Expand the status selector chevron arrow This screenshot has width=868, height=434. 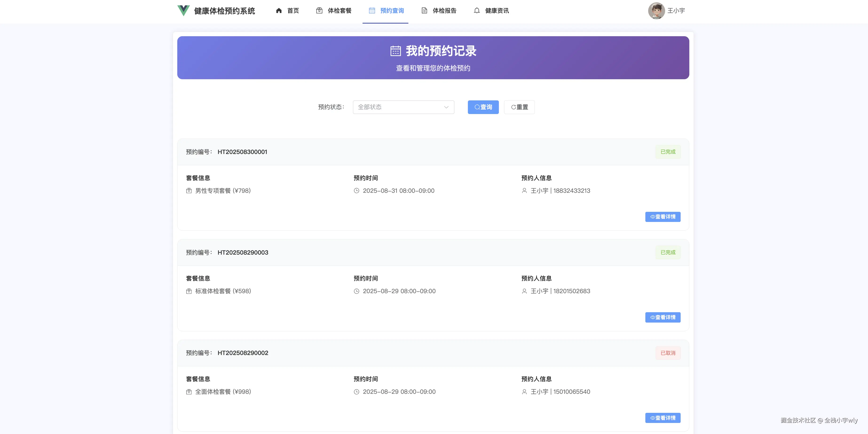[446, 107]
